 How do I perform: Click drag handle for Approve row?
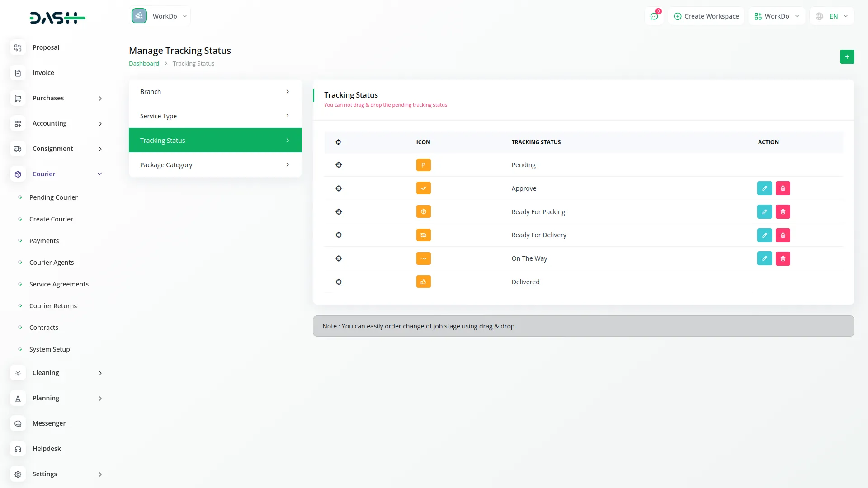click(x=339, y=188)
